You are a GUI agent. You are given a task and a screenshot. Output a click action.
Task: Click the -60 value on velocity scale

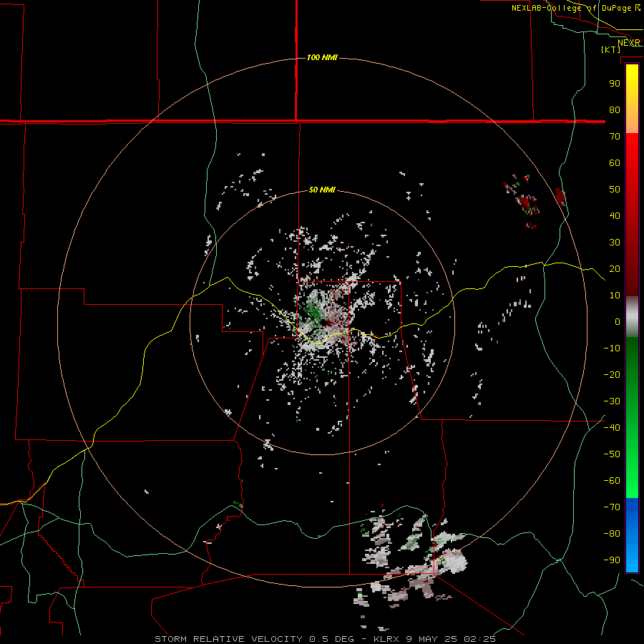(612, 481)
